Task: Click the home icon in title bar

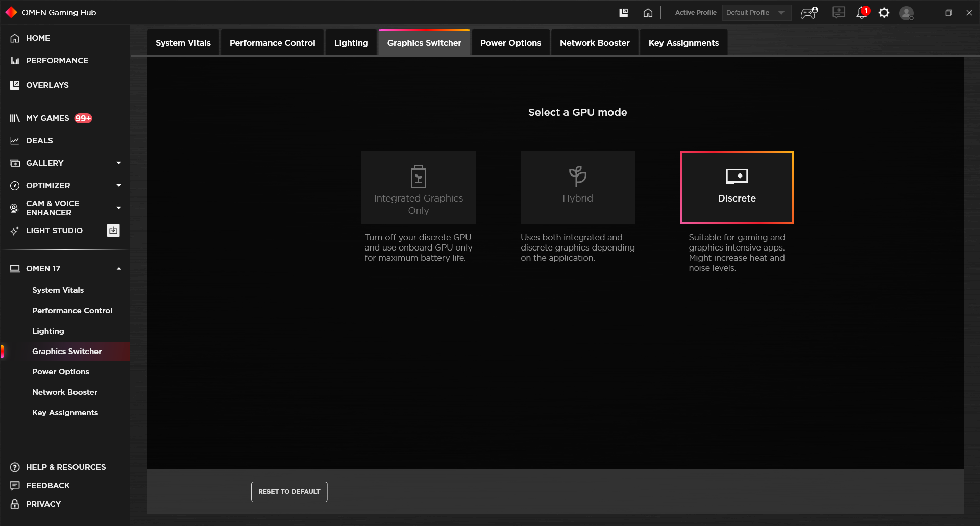Action: [648, 13]
